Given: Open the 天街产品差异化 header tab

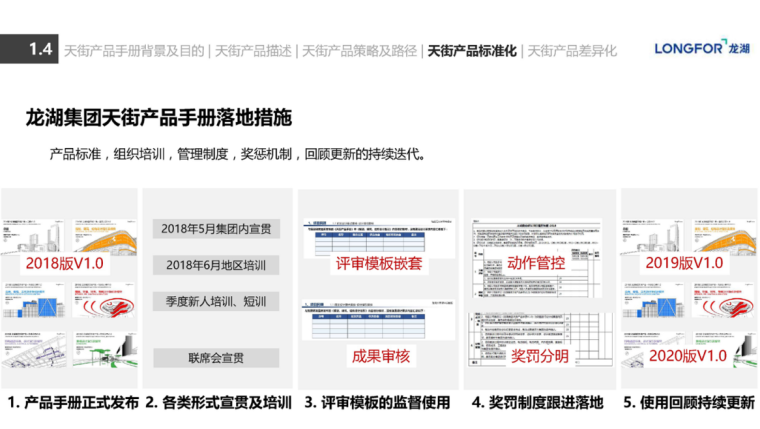Looking at the screenshot, I should [x=573, y=50].
